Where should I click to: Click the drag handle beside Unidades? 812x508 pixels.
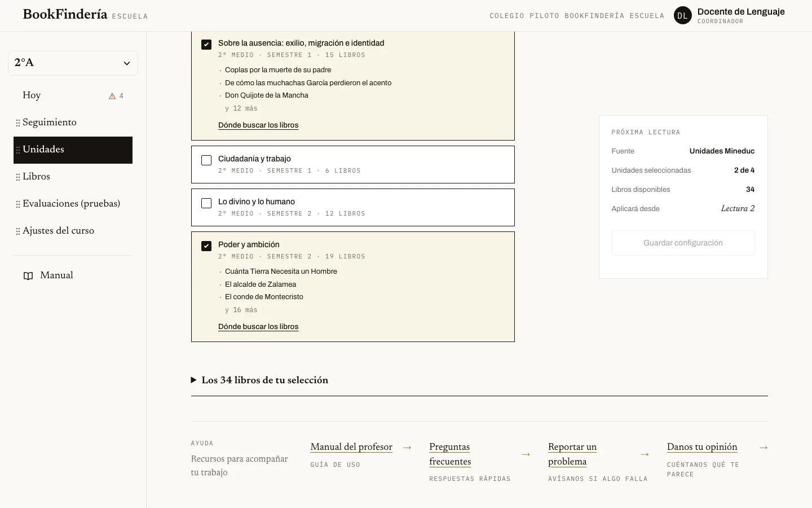click(18, 150)
